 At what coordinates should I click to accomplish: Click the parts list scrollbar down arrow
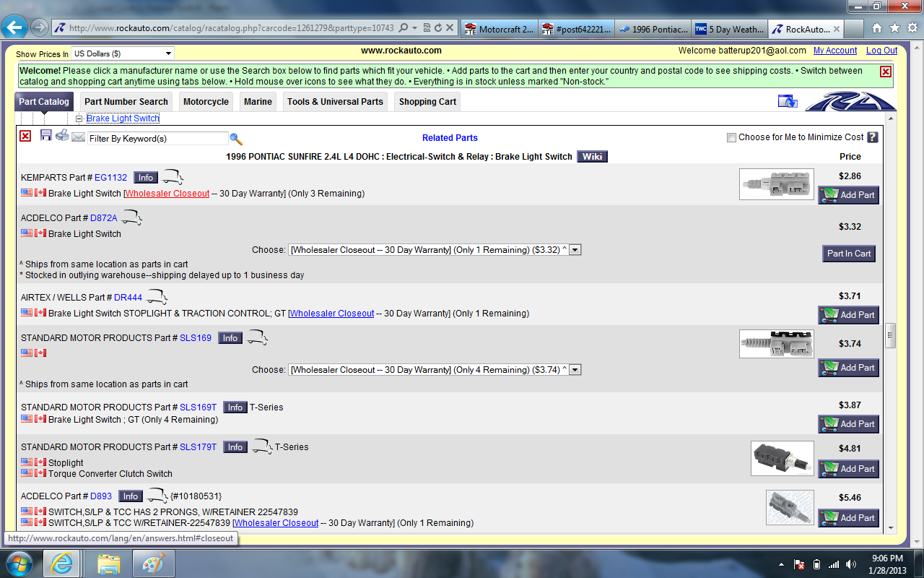pyautogui.click(x=891, y=527)
